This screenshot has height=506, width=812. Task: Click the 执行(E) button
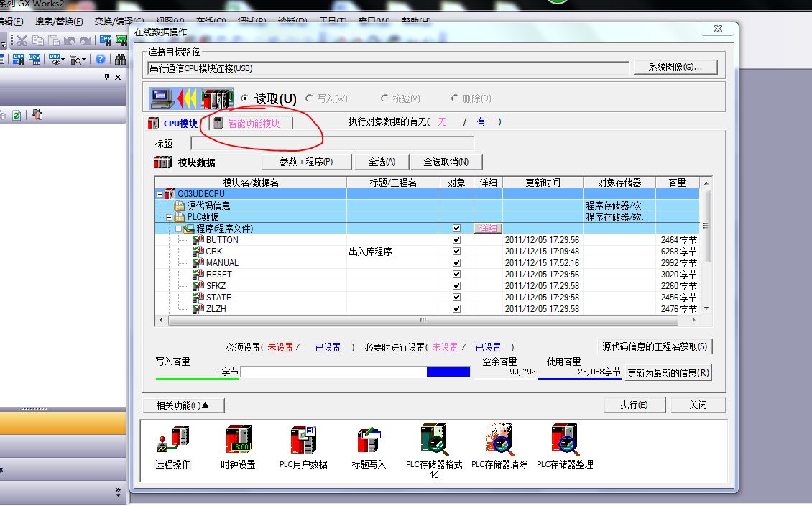633,405
